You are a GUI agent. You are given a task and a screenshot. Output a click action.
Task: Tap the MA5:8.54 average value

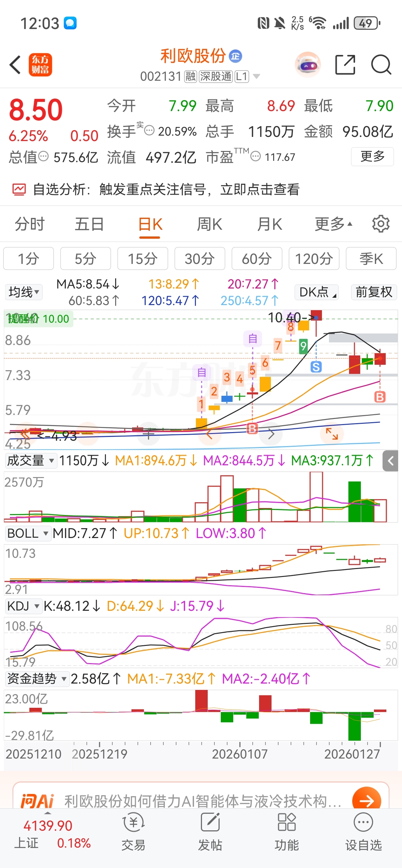pyautogui.click(x=88, y=284)
